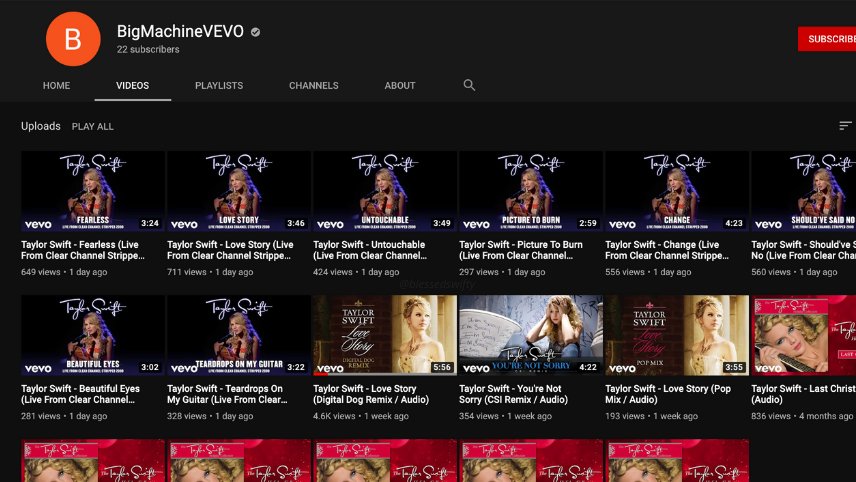Click title Taylor Swift - Change (Live...
856x482 pixels.
click(x=667, y=250)
